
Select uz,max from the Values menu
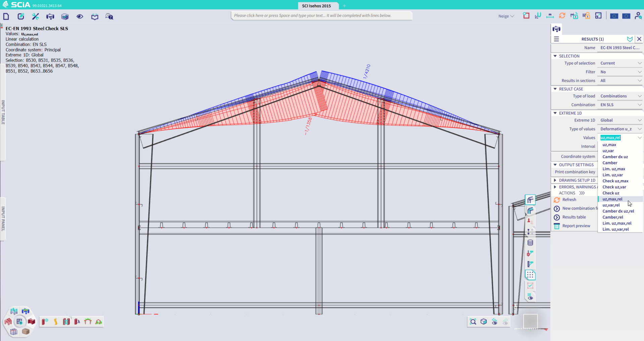point(609,145)
